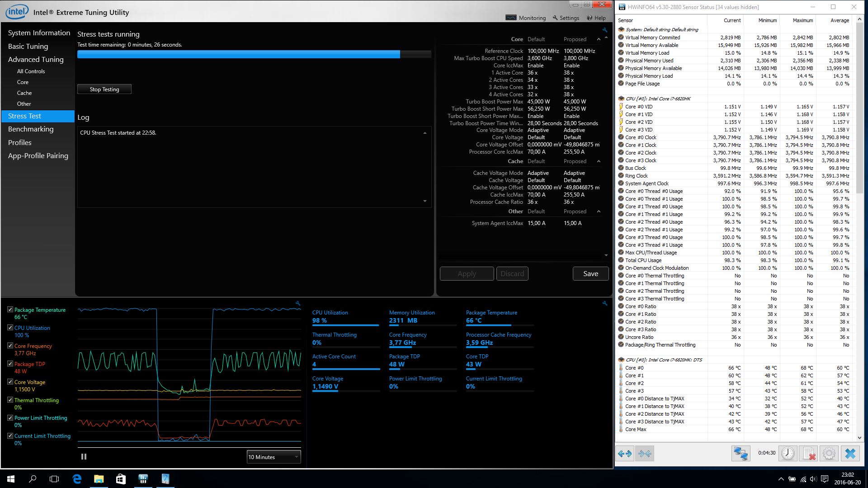This screenshot has height=488, width=868.
Task: Open remote monitoring network icon in HWiNFO
Action: coord(741,453)
